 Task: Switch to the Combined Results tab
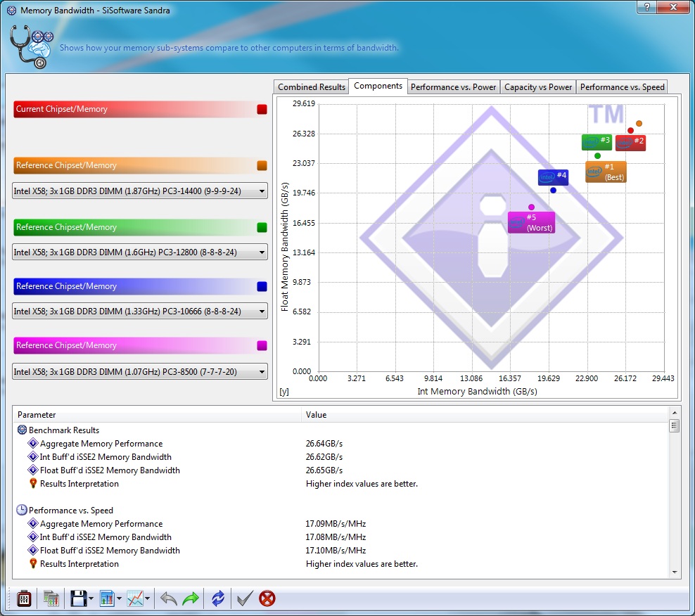tap(312, 87)
